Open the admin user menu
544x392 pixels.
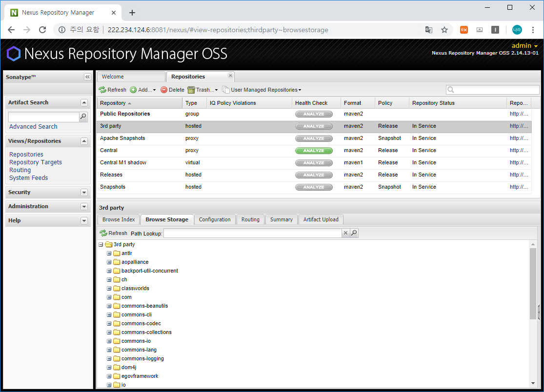click(524, 45)
